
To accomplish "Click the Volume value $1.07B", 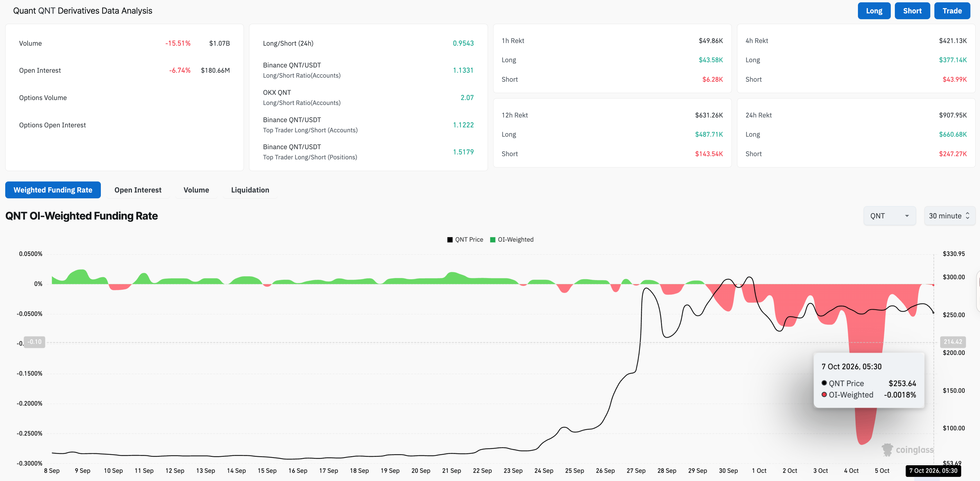I will click(x=219, y=43).
